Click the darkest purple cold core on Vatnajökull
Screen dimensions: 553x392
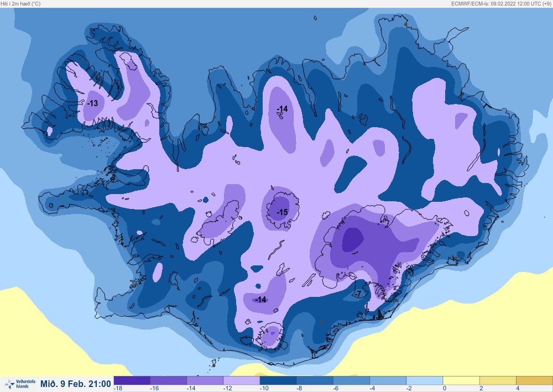point(352,240)
